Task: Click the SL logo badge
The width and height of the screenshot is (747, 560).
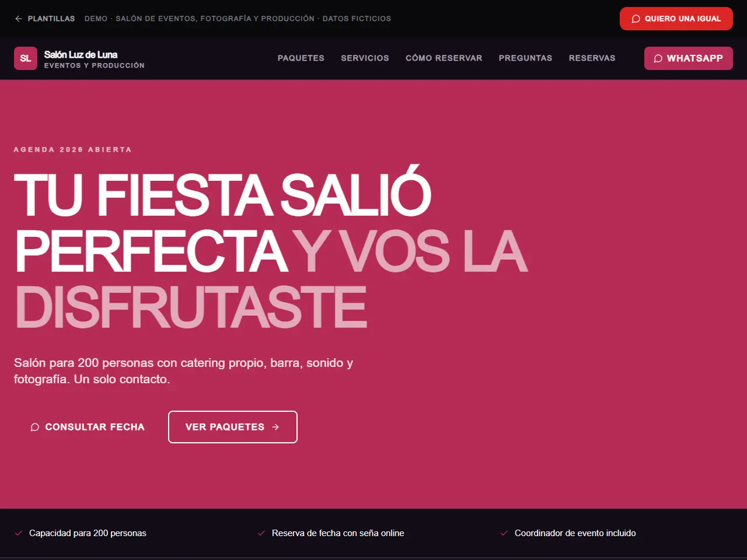Action: pyautogui.click(x=26, y=58)
